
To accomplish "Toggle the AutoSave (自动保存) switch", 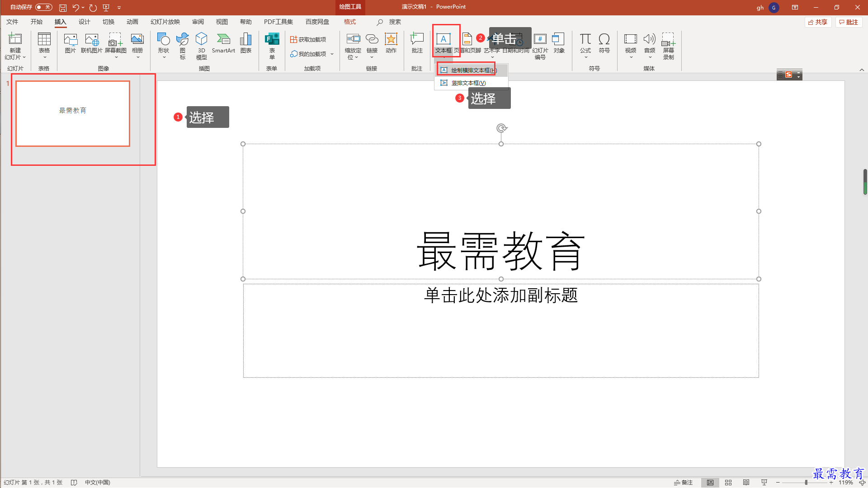I will point(43,7).
